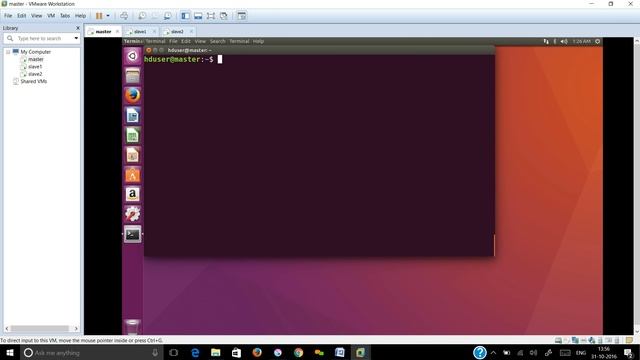Open Files manager in Ubuntu launcher

pos(132,76)
